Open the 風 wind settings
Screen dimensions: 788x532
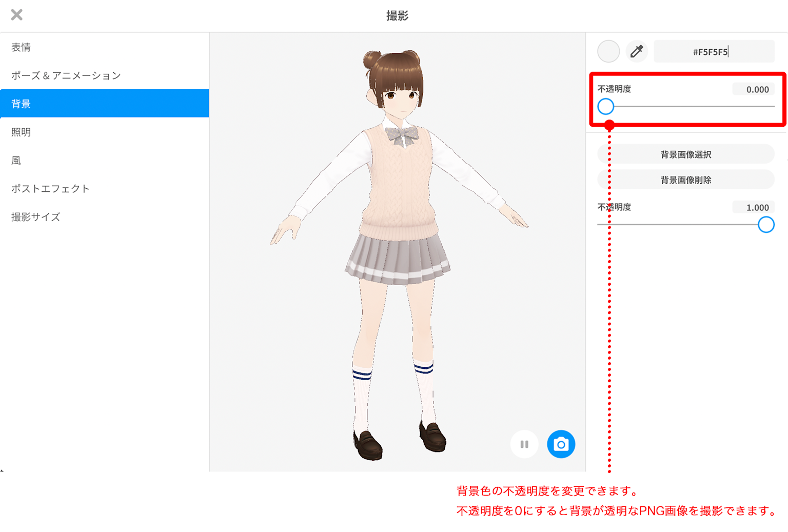(x=15, y=160)
